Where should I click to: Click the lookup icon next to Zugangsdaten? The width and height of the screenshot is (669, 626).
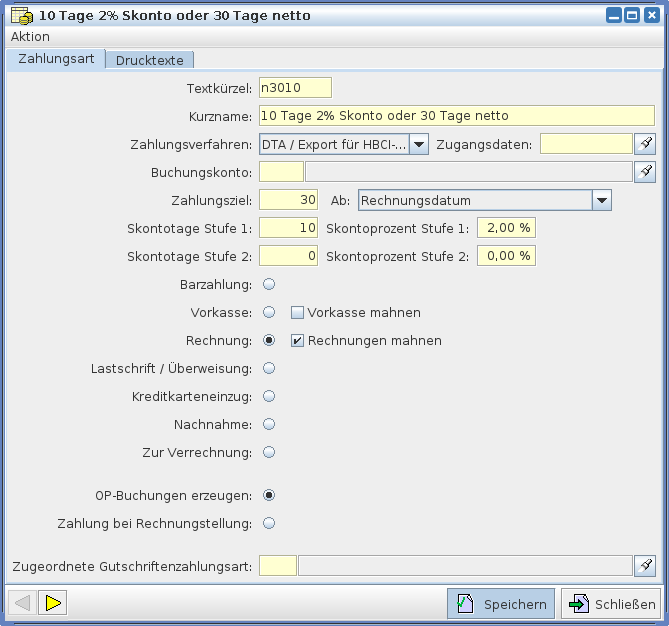click(645, 144)
